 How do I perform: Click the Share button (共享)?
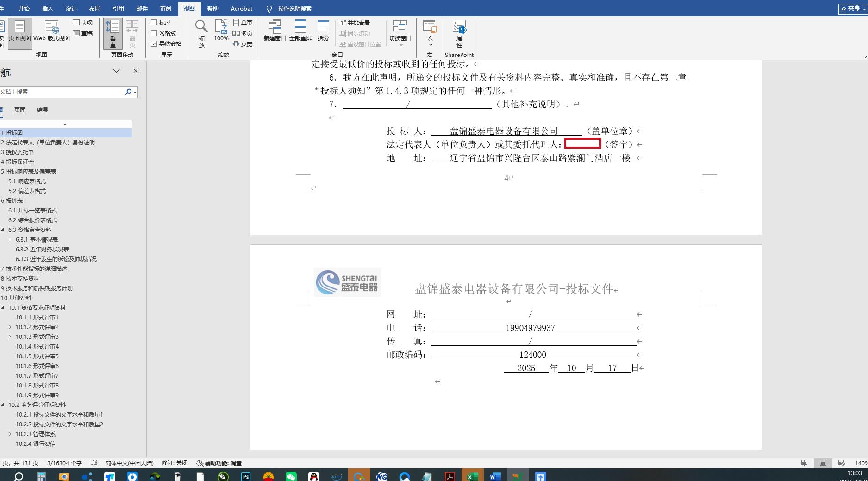click(853, 9)
